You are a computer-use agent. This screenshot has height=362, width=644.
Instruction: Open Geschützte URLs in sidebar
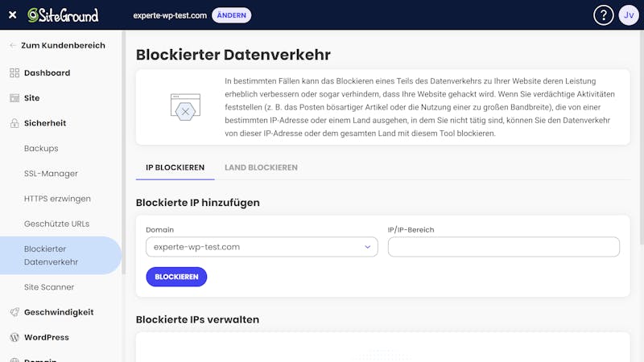(x=56, y=224)
